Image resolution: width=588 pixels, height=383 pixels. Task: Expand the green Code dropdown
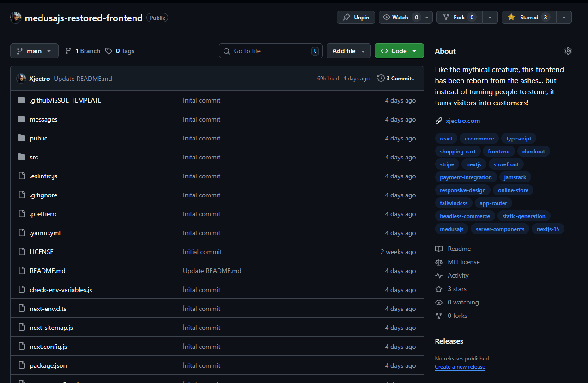(399, 51)
